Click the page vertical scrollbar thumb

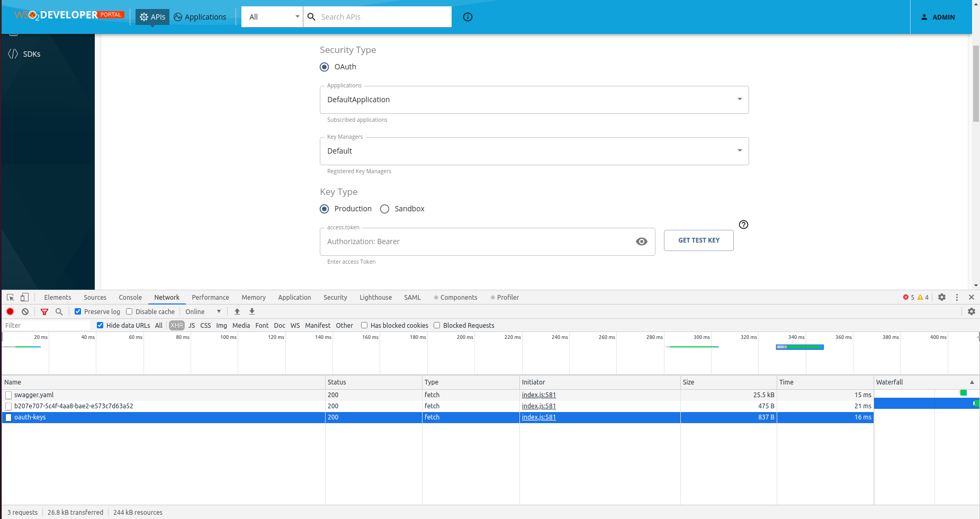976,84
